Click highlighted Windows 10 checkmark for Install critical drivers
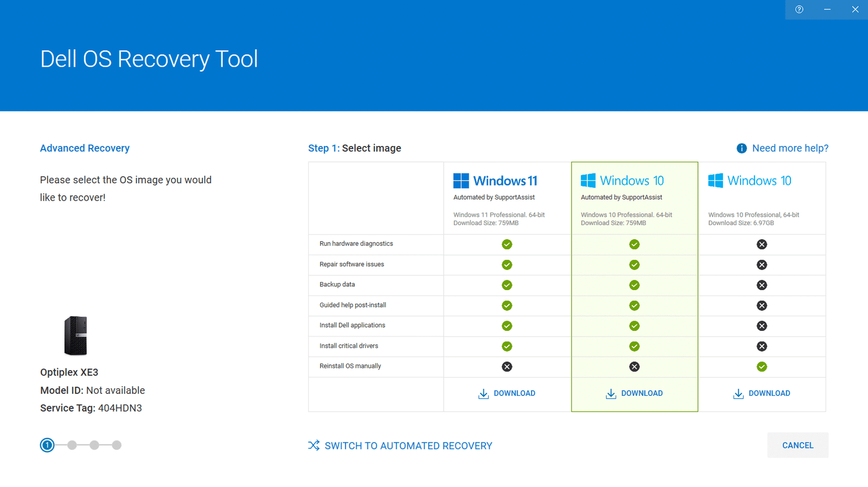868x487 pixels. (x=634, y=346)
